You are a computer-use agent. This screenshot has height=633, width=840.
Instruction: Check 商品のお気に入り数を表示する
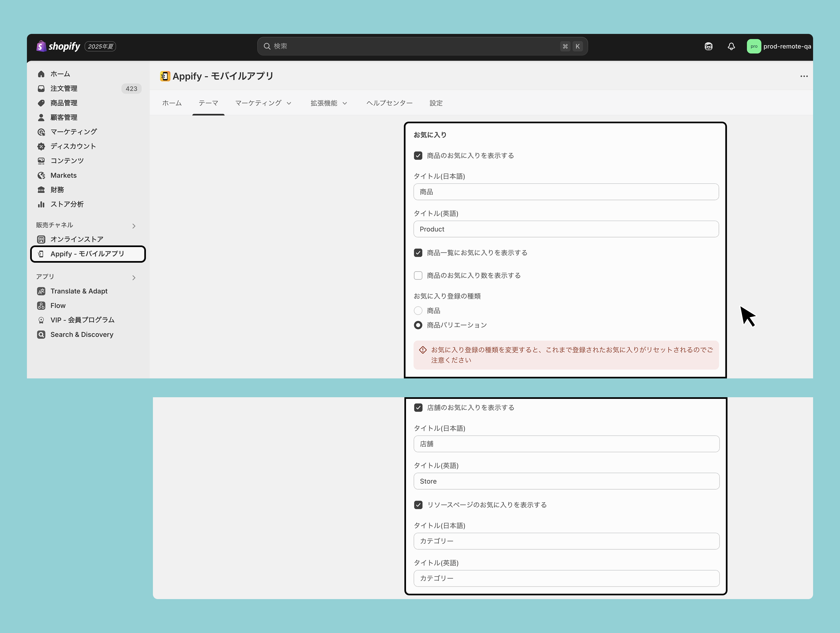[x=418, y=276]
